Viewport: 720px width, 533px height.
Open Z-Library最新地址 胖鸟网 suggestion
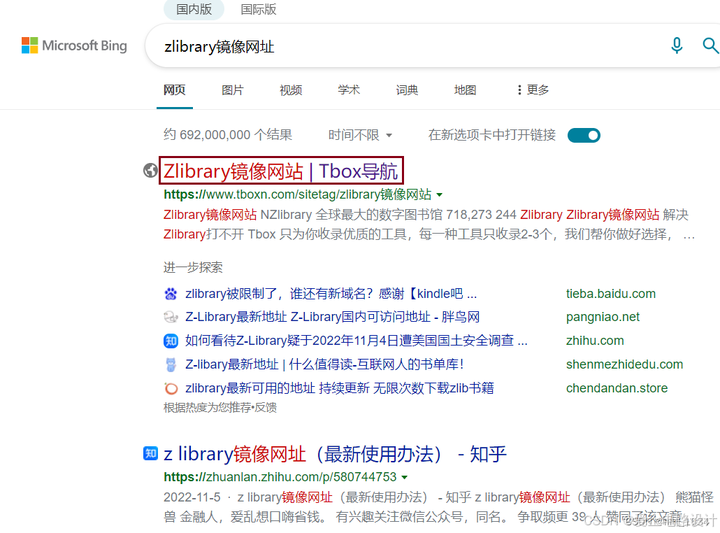(332, 317)
